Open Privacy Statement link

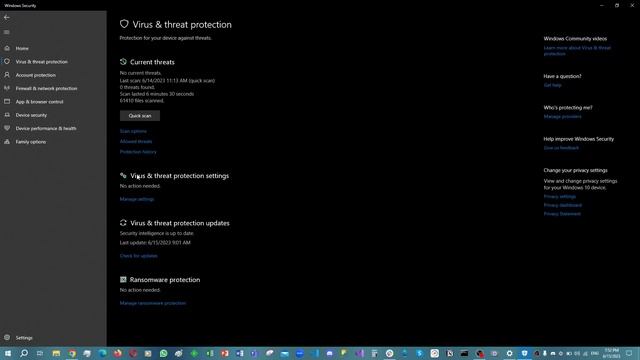point(562,214)
